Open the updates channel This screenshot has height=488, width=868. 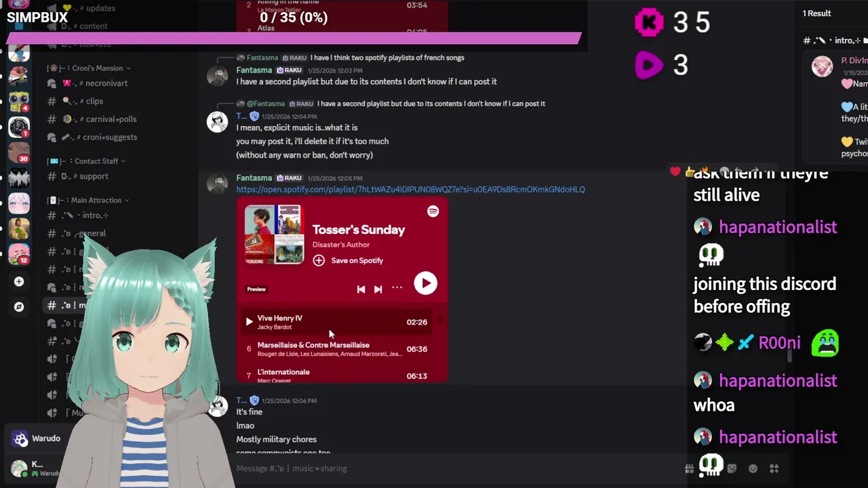[x=88, y=8]
